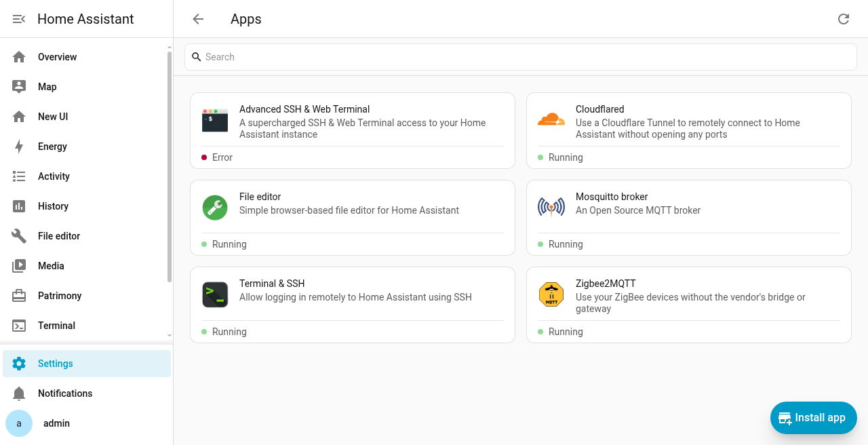868x445 pixels.
Task: Click 'A supercharged SSH & Web Terminal' description
Action: point(363,128)
